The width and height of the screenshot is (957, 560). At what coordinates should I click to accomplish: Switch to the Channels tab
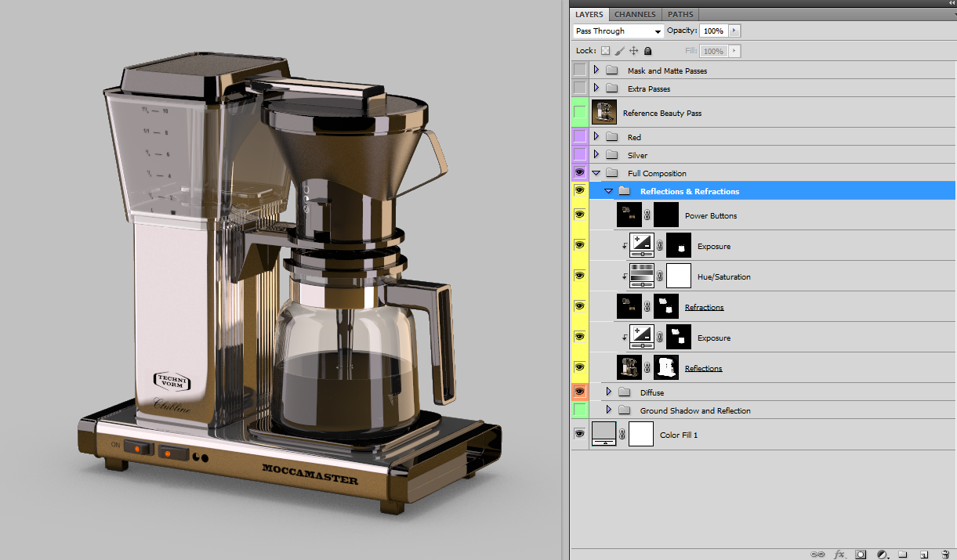pos(635,14)
